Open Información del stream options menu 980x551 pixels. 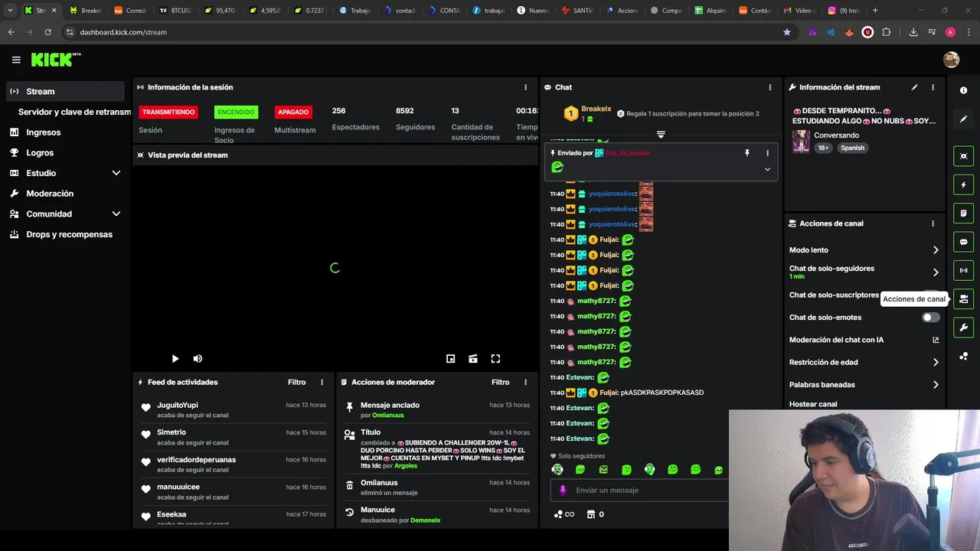tap(933, 87)
